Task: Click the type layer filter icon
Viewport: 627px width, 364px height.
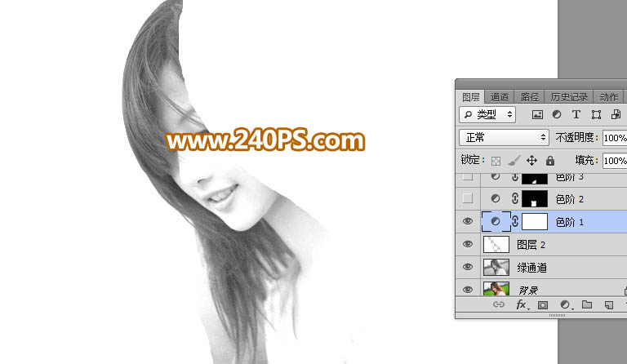Action: (x=576, y=115)
